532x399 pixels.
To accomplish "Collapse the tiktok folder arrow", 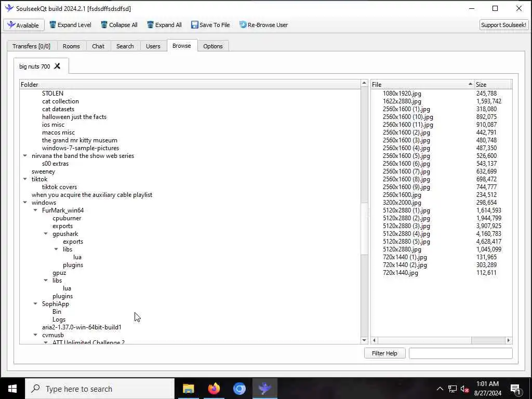I will 25,179.
